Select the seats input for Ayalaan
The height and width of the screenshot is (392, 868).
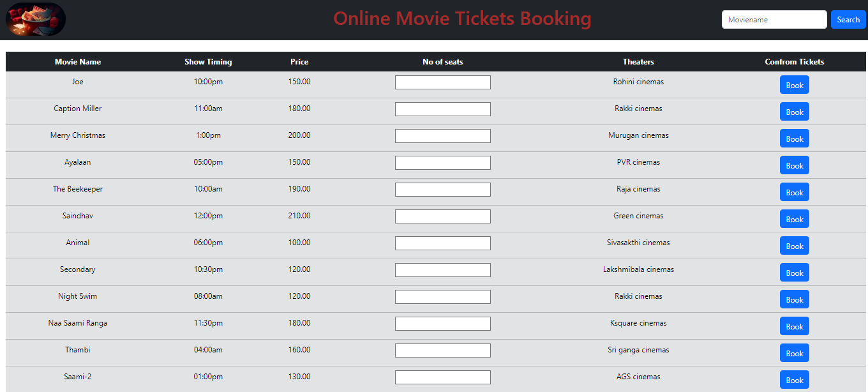pos(442,163)
